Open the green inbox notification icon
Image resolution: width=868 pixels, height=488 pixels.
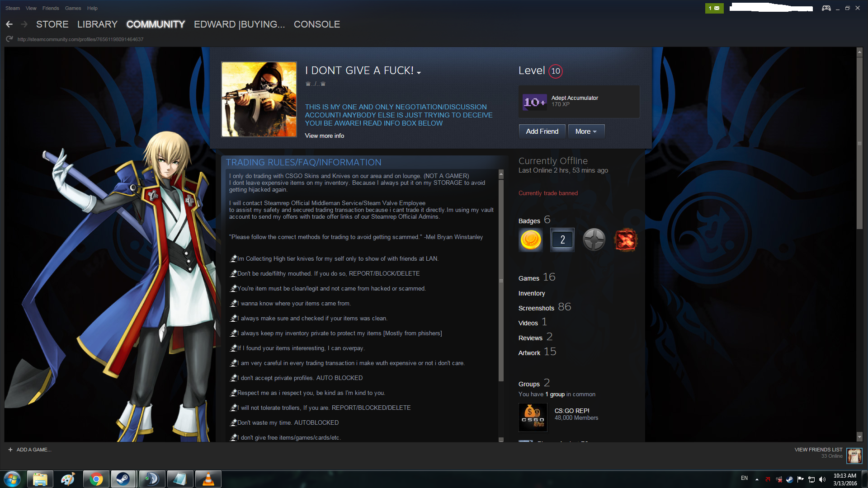coord(714,8)
